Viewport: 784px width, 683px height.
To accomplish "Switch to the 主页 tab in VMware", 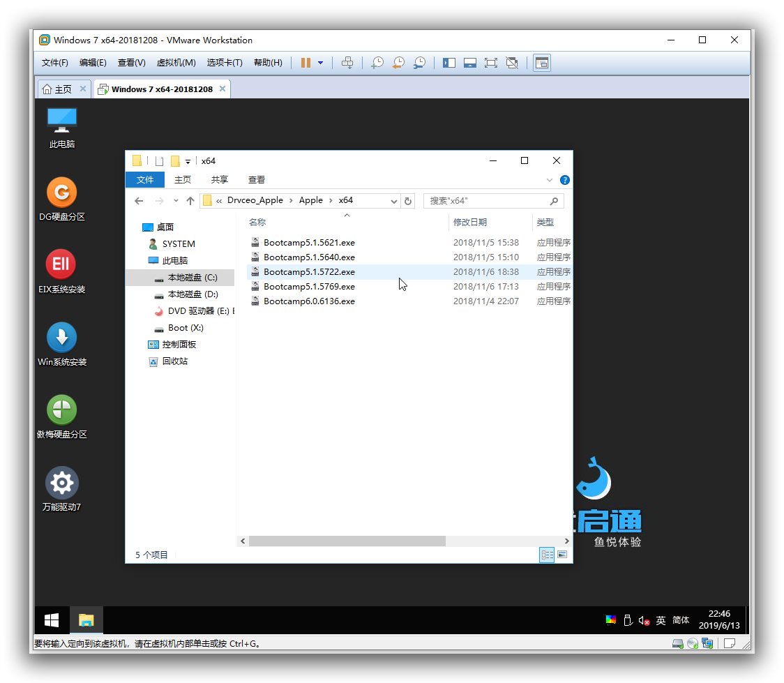I will pos(57,89).
